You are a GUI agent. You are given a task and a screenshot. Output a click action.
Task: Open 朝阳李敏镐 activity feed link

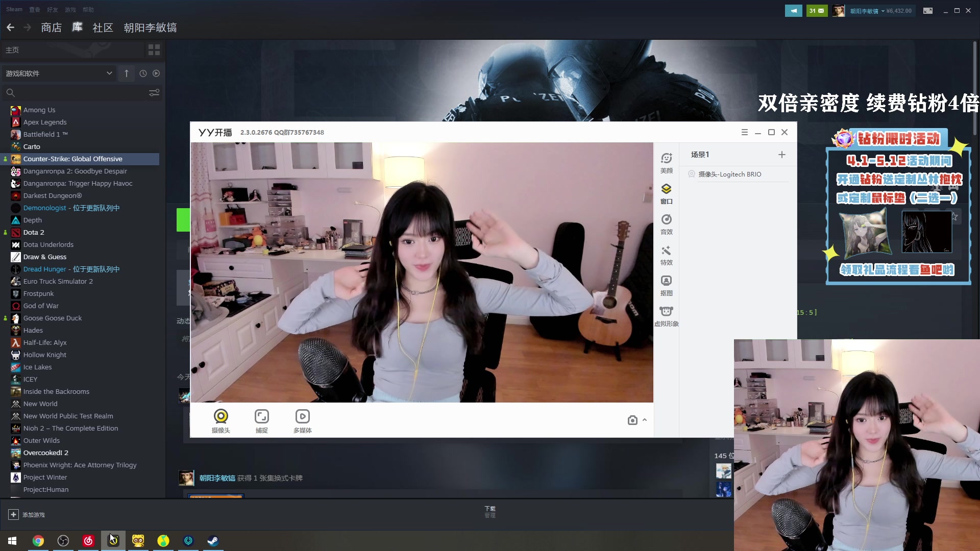coord(217,478)
